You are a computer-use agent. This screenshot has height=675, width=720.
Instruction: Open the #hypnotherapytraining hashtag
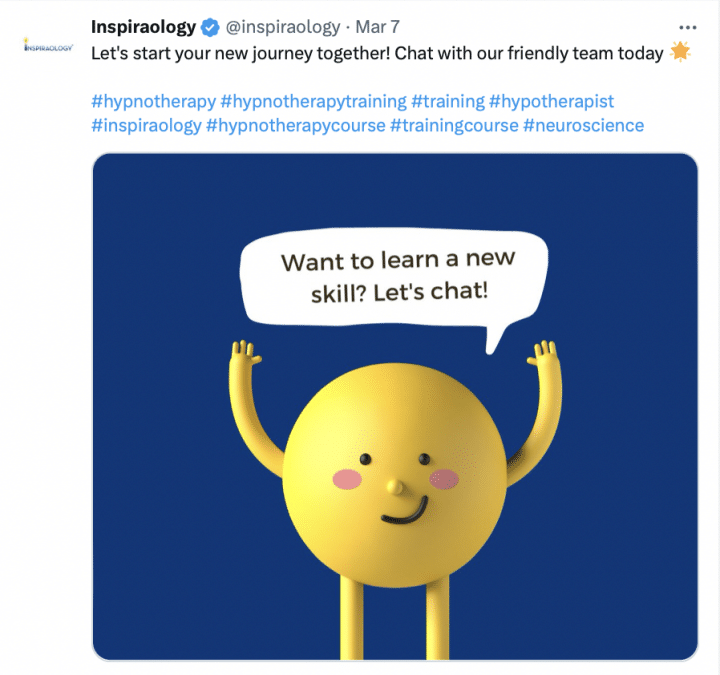coord(314,101)
